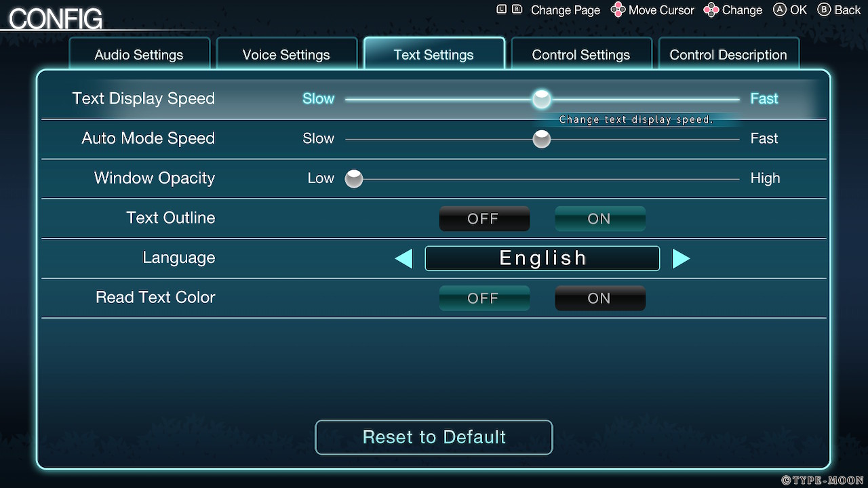Click the d-pad icon beside Change

pyautogui.click(x=711, y=9)
